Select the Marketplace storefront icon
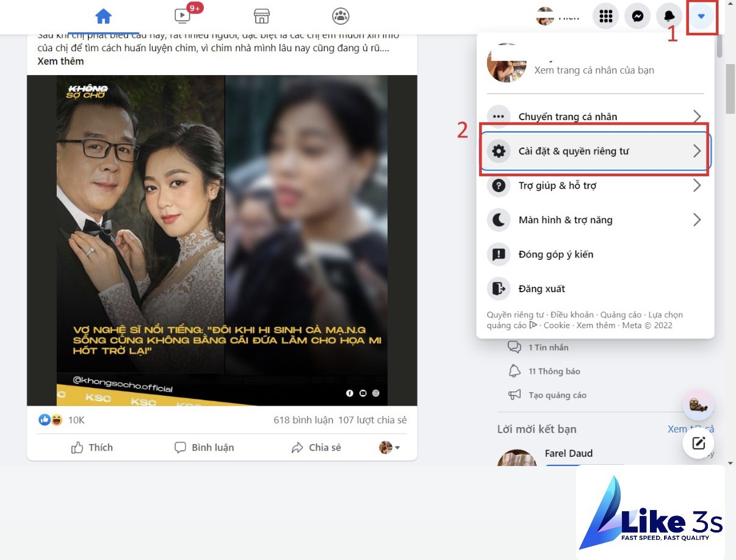 point(261,16)
